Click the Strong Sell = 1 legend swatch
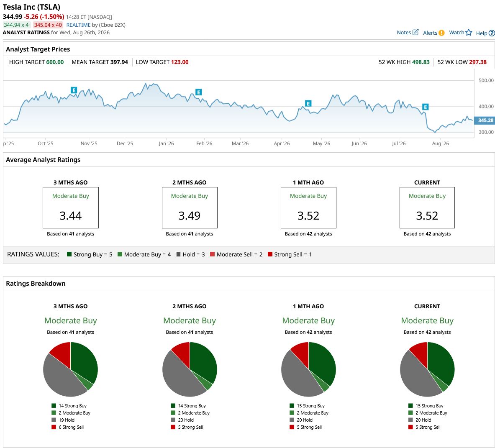 coord(270,254)
